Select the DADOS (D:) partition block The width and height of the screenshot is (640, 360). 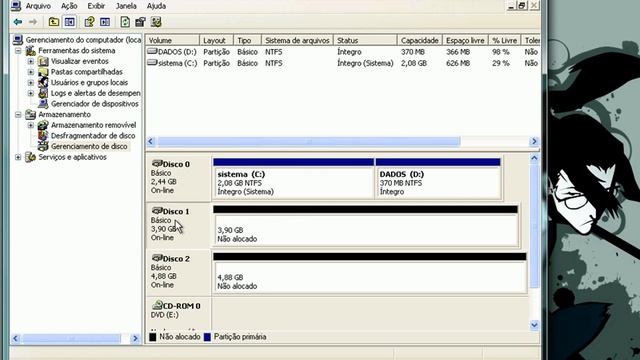(438, 179)
